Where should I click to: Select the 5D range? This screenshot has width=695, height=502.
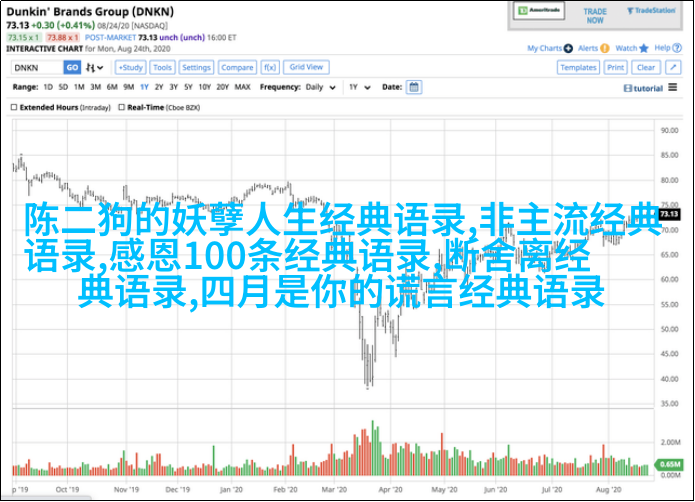[63, 87]
